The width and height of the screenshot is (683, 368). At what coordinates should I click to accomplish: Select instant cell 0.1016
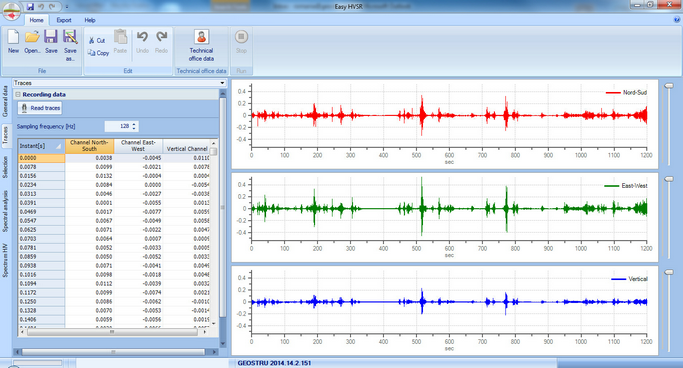pos(41,274)
